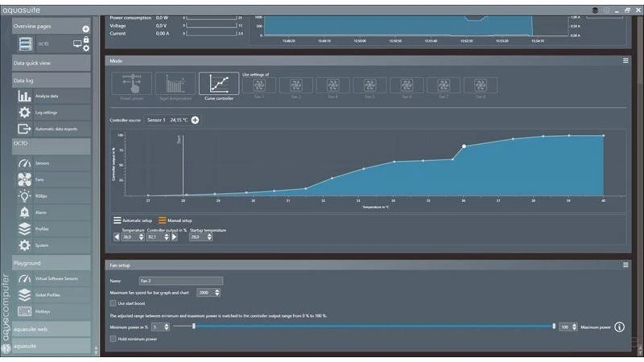This screenshot has width=644, height=362.
Task: Click the lock icon of the OCTO overview page
Action: [x=86, y=39]
